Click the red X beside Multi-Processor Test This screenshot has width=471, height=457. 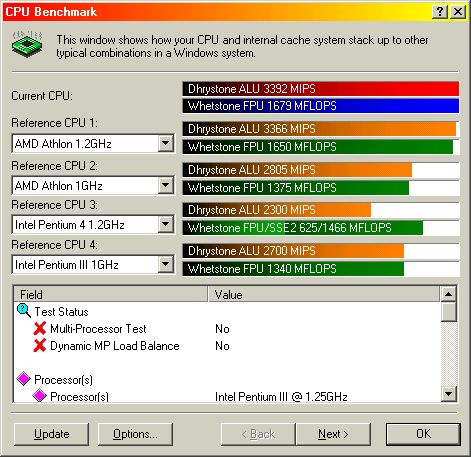[40, 329]
